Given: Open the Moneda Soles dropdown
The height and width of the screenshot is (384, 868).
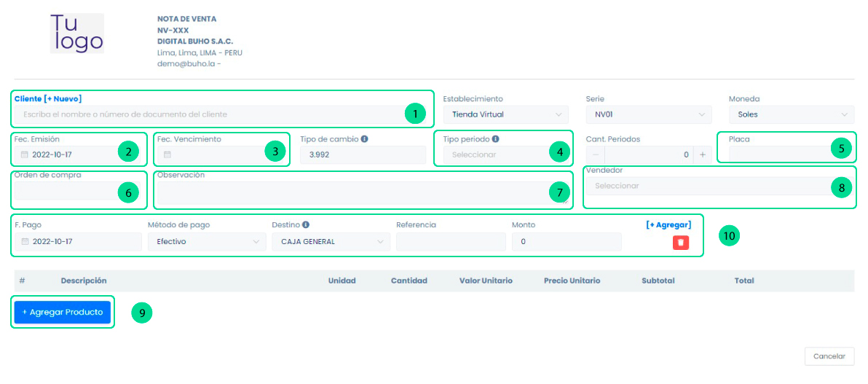Looking at the screenshot, I should pyautogui.click(x=791, y=114).
